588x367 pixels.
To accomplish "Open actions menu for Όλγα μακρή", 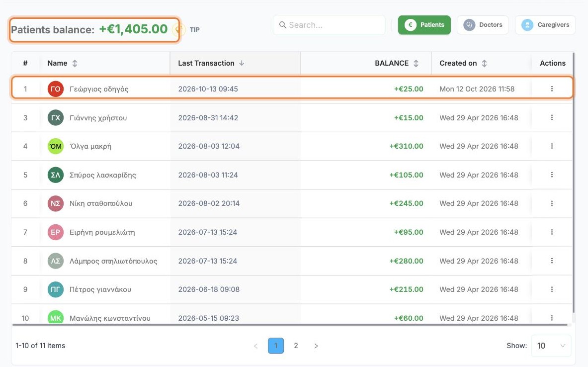I will pyautogui.click(x=552, y=146).
